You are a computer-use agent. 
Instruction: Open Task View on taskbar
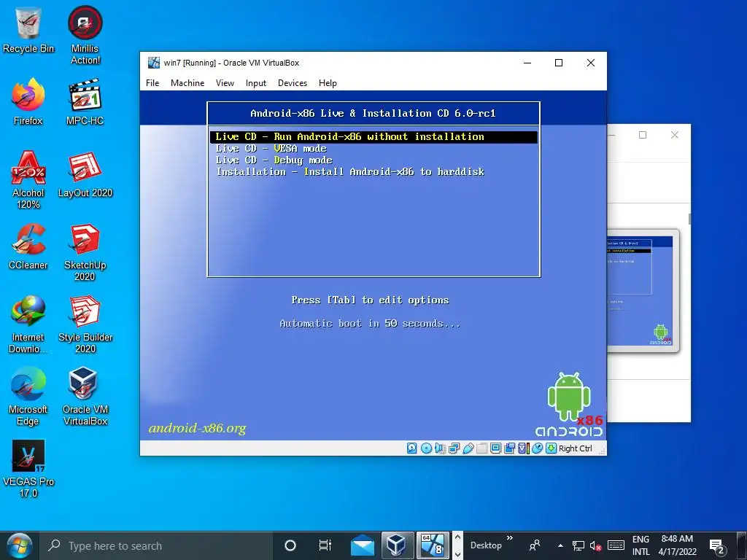coord(325,545)
